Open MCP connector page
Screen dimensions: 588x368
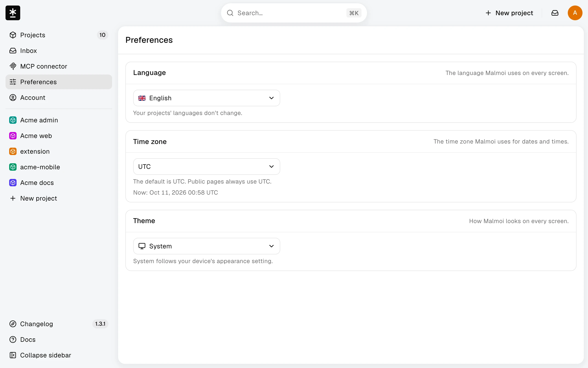click(x=59, y=66)
